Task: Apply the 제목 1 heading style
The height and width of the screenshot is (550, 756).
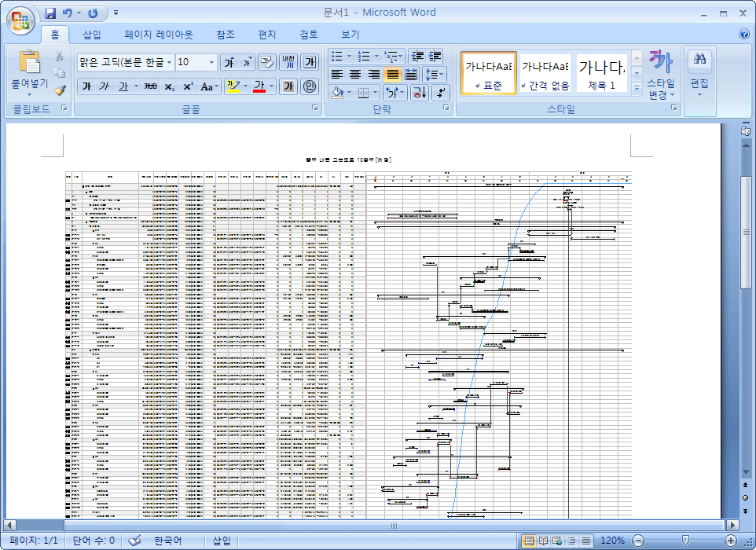Action: pyautogui.click(x=602, y=74)
